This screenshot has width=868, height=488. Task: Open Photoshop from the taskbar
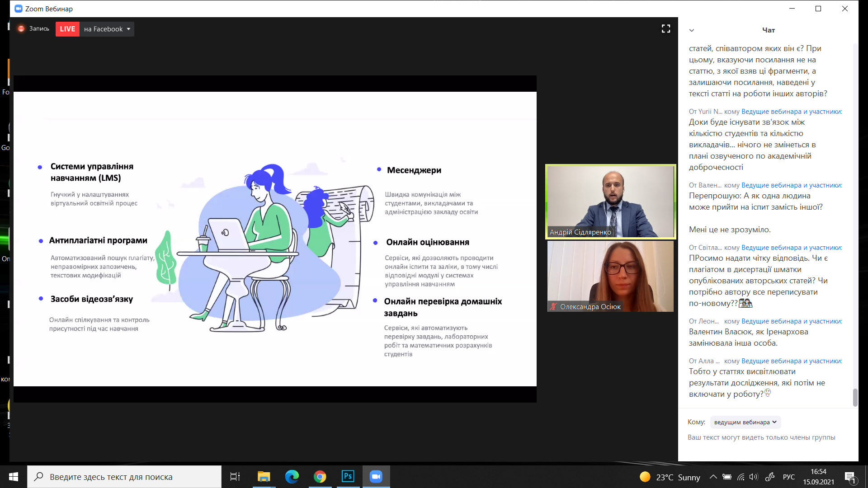click(348, 476)
